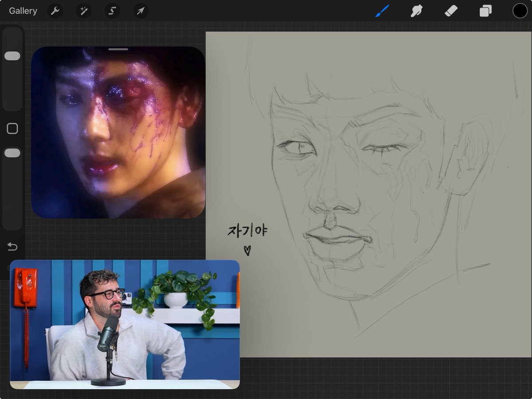The width and height of the screenshot is (532, 399).
Task: Activate the Selection S-shaped tool
Action: click(112, 11)
